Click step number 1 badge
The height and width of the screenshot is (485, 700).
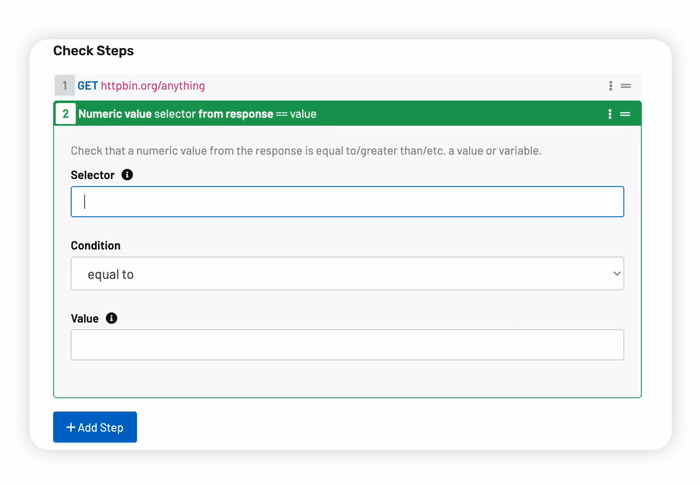65,85
